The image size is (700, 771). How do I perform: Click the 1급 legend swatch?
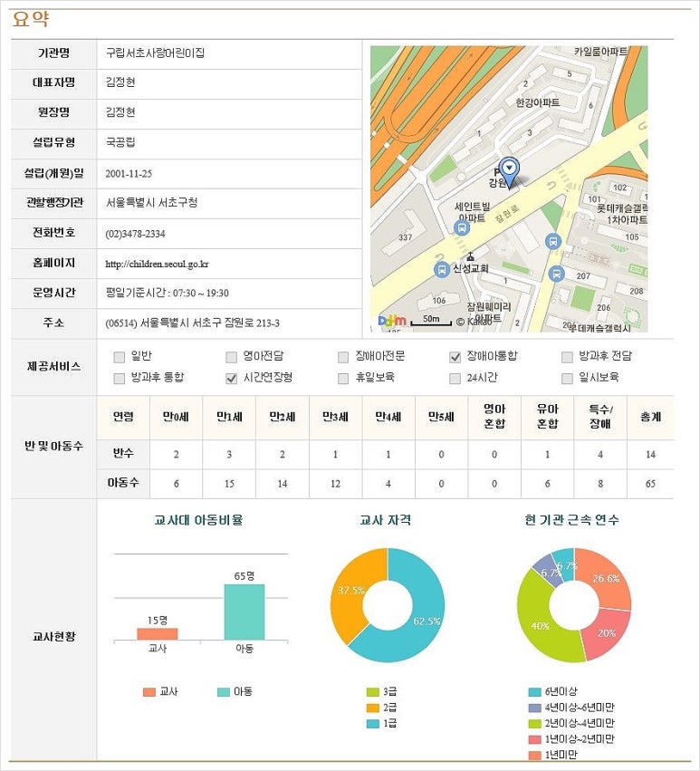point(373,723)
